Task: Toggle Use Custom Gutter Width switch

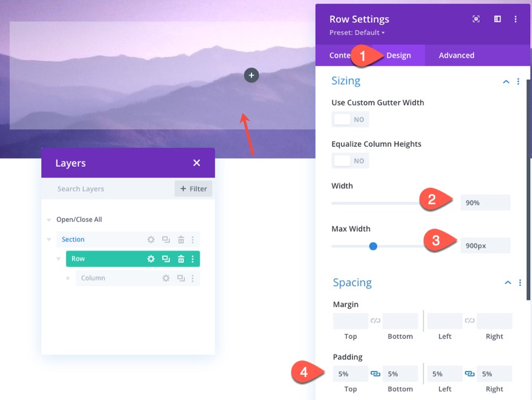Action: [350, 119]
